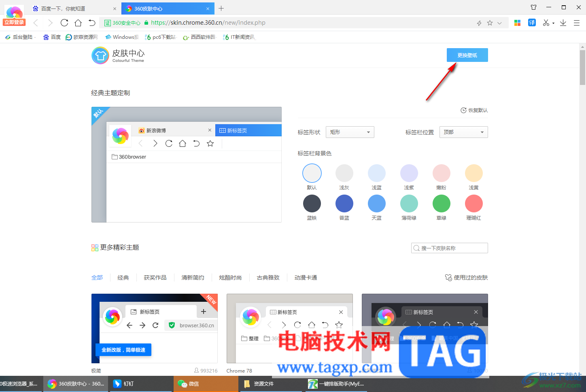Click the skin name search field
Image resolution: width=586 pixels, height=392 pixels.
(x=450, y=248)
